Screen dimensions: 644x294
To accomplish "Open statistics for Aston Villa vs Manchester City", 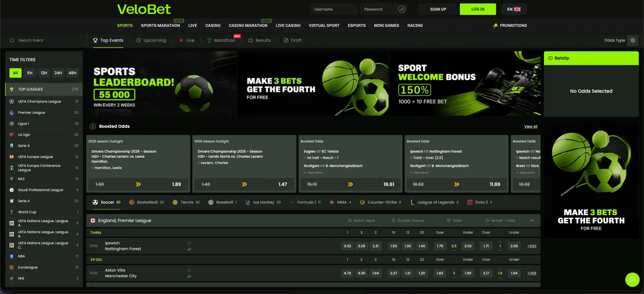I will [x=189, y=276].
